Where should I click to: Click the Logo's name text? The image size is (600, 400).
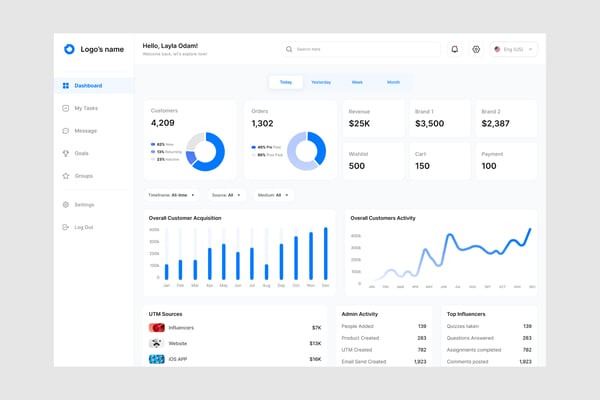click(102, 49)
